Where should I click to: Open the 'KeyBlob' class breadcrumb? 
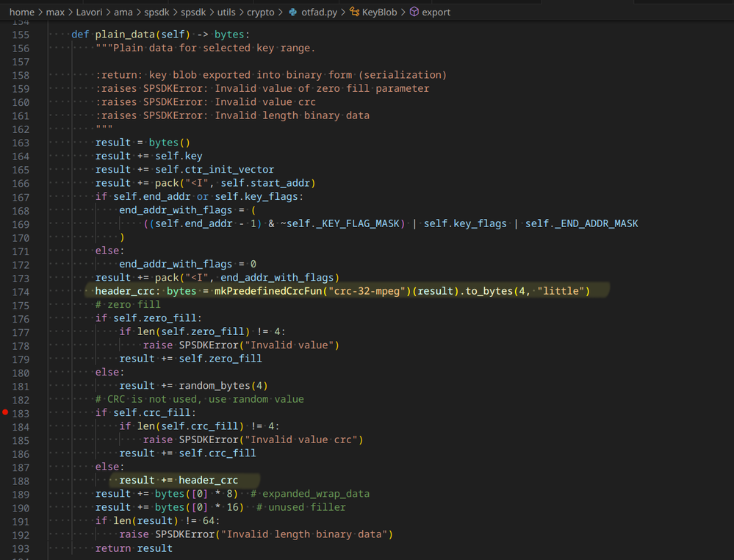[x=380, y=12]
